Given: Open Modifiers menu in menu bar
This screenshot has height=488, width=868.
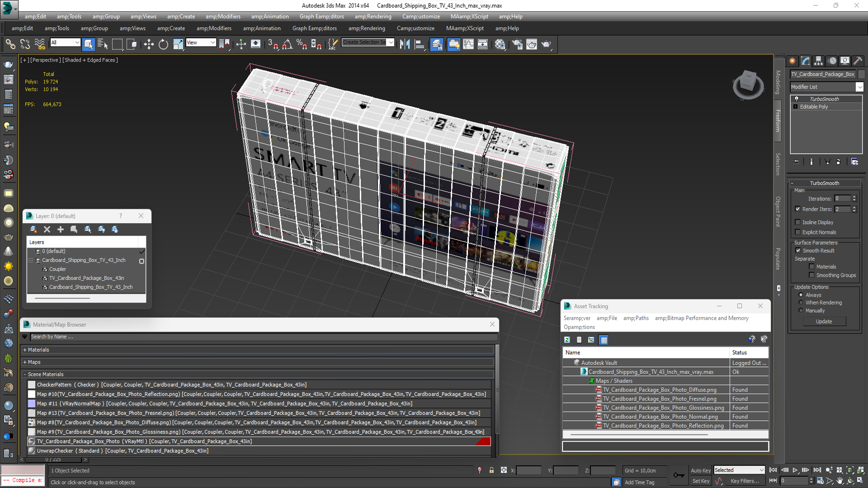Looking at the screenshot, I should click(x=223, y=16).
